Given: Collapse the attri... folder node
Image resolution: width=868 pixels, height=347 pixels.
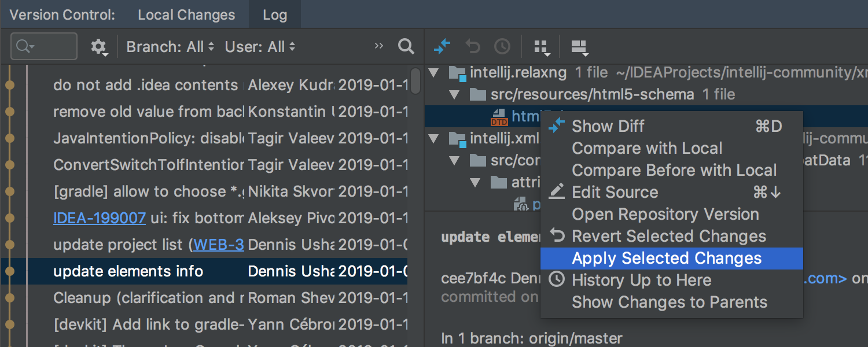Looking at the screenshot, I should coord(476,183).
